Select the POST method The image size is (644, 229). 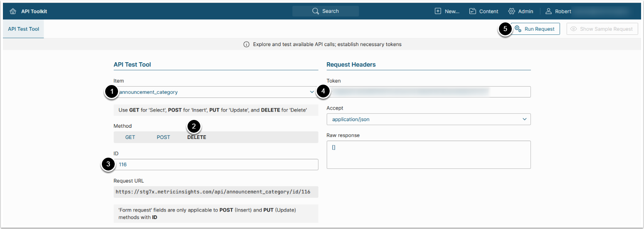click(x=163, y=137)
